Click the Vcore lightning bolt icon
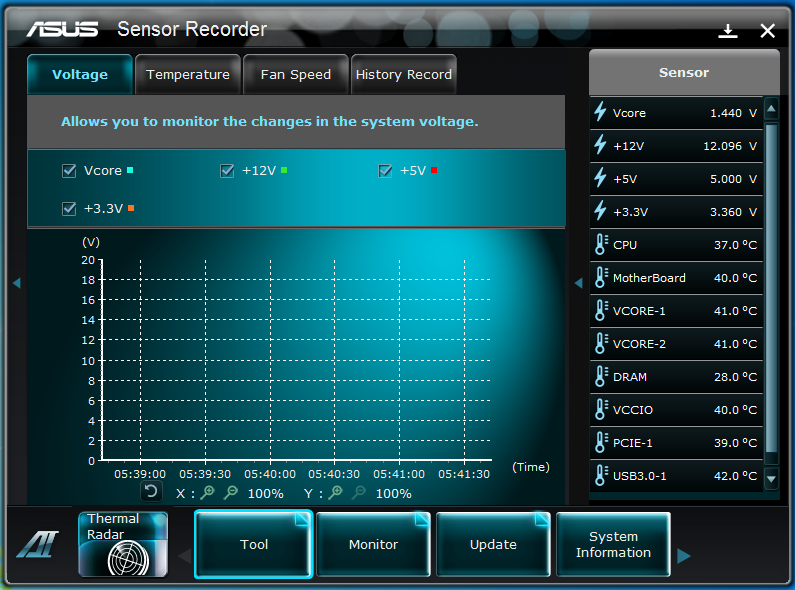 point(600,112)
